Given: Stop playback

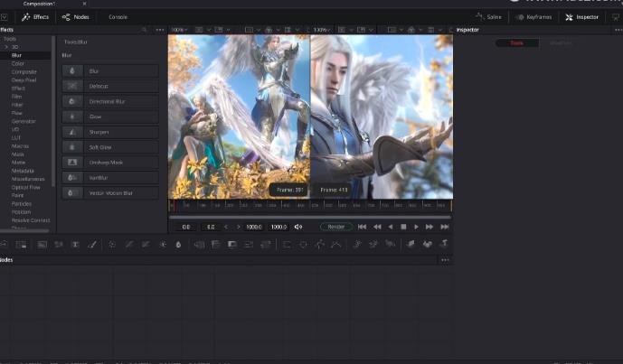Looking at the screenshot, I should 403,227.
